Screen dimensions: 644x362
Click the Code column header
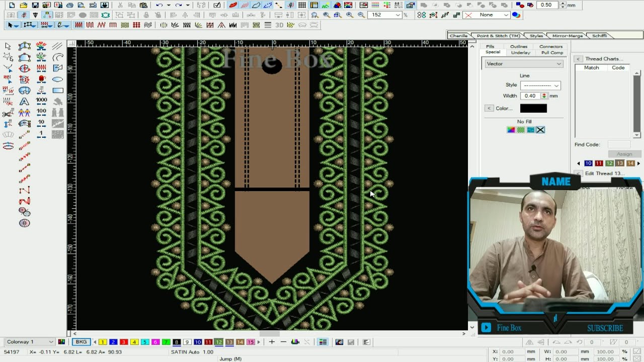[x=618, y=67]
